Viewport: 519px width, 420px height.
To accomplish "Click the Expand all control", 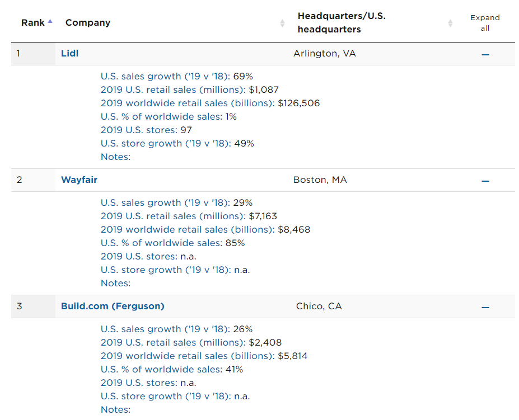I will pos(485,23).
